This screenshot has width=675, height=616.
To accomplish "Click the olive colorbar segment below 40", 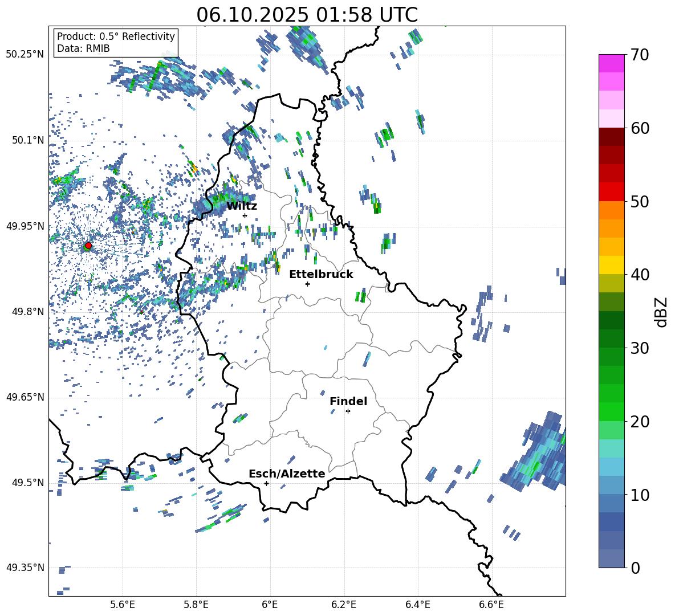I will (x=611, y=283).
